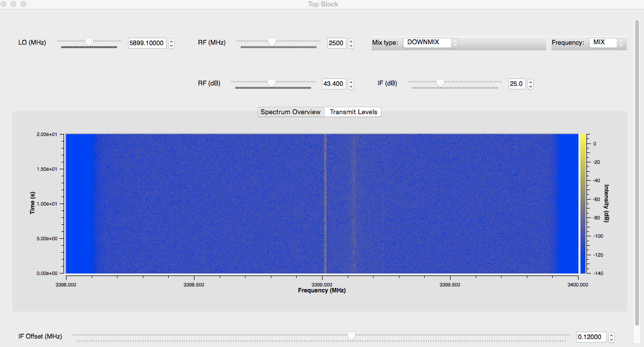Open the Frequency MIX dropdown
644x347 pixels.
607,43
